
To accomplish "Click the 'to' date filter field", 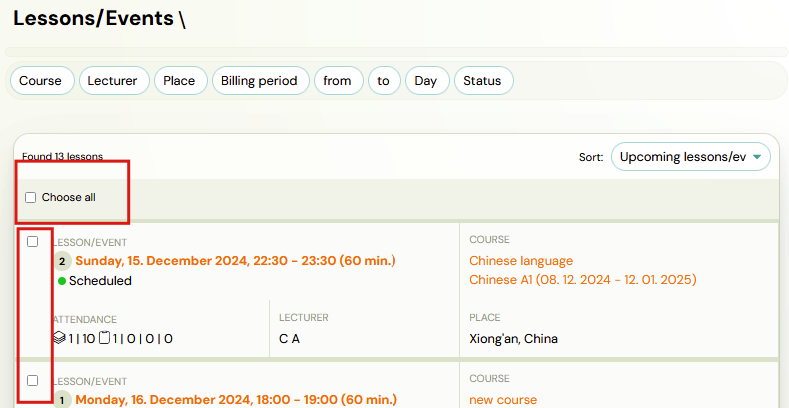I will (383, 81).
